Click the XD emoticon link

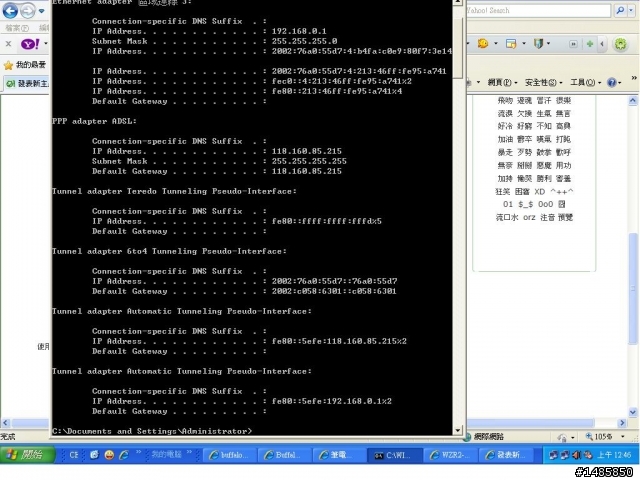pyautogui.click(x=540, y=191)
